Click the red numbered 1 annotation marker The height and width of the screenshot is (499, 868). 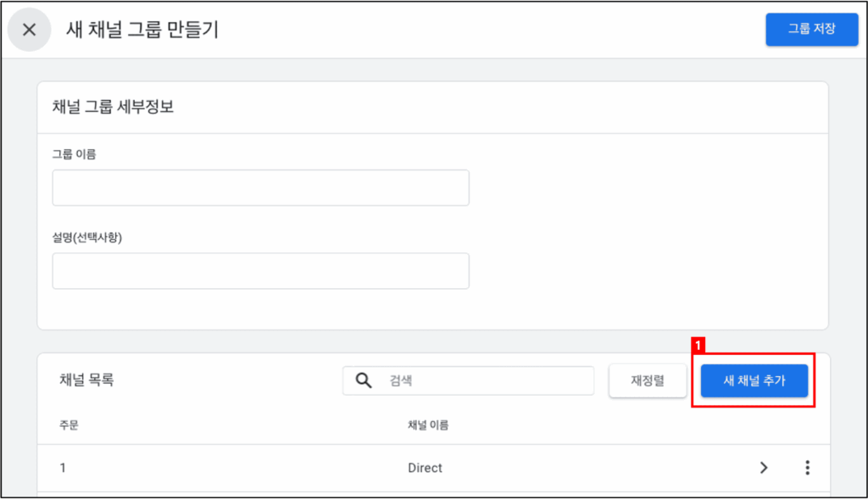698,346
